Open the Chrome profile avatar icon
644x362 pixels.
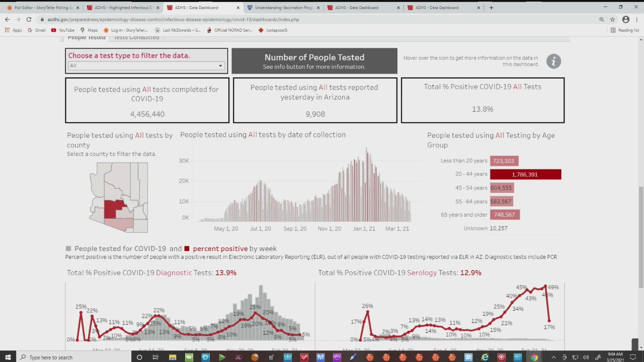[625, 20]
